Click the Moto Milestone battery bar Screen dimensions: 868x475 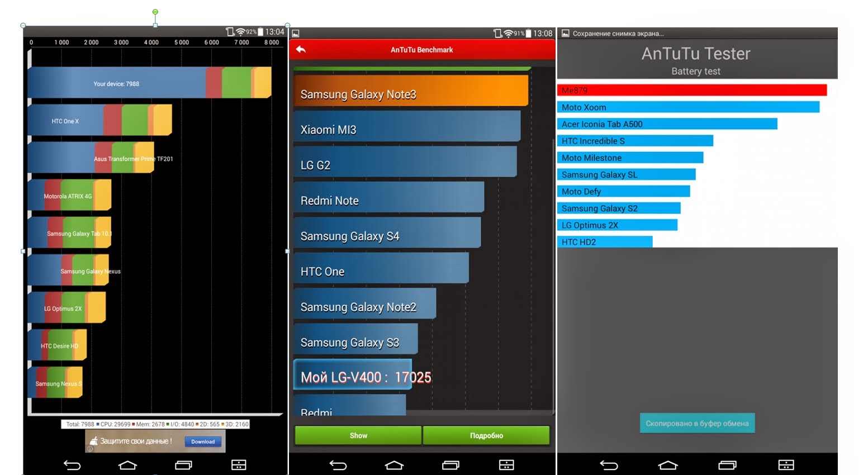(630, 158)
